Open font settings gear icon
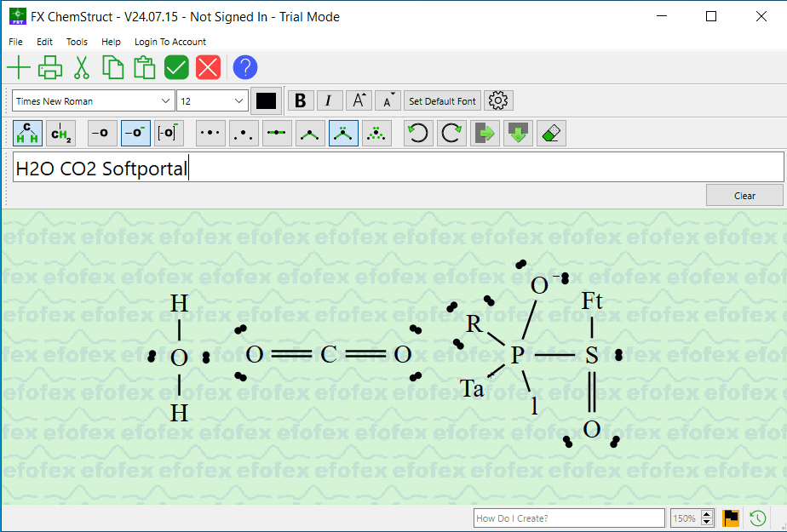Viewport: 787px width, 532px height. [498, 100]
